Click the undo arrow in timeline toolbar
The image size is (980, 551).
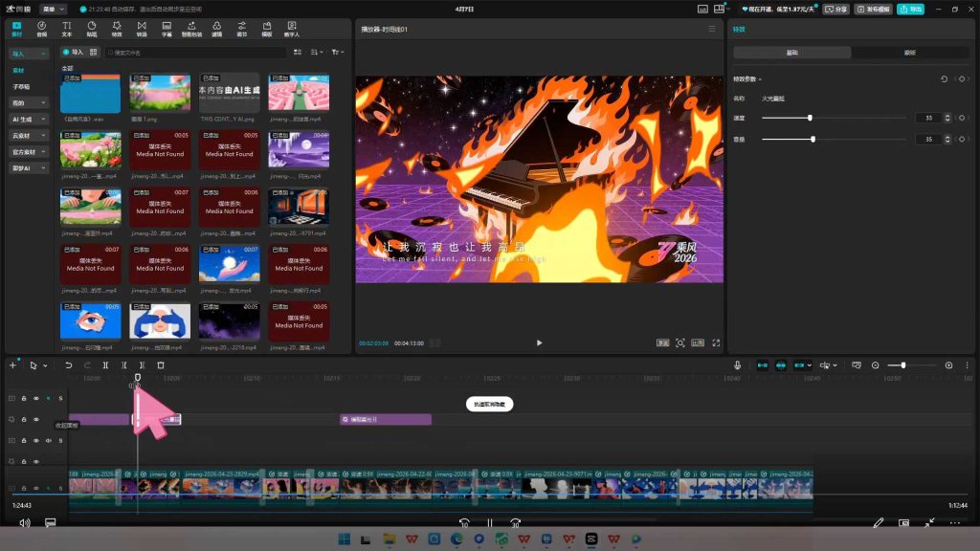coord(69,365)
